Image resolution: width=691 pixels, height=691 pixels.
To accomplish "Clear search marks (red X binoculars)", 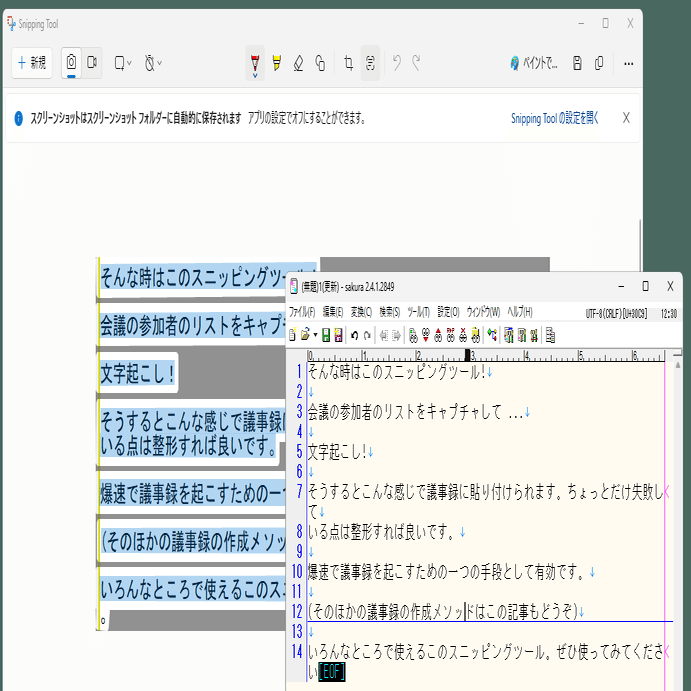I will (463, 335).
